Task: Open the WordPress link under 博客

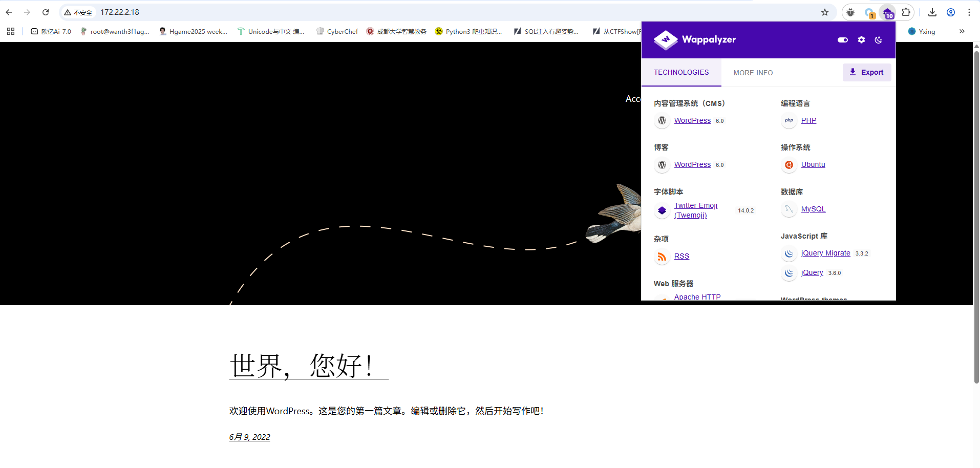Action: (x=692, y=164)
